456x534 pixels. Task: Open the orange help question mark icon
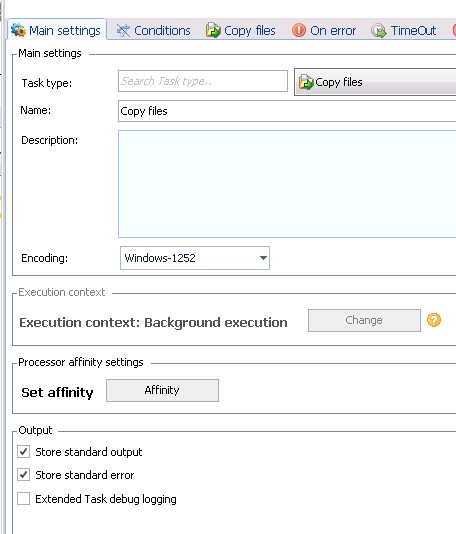434,320
